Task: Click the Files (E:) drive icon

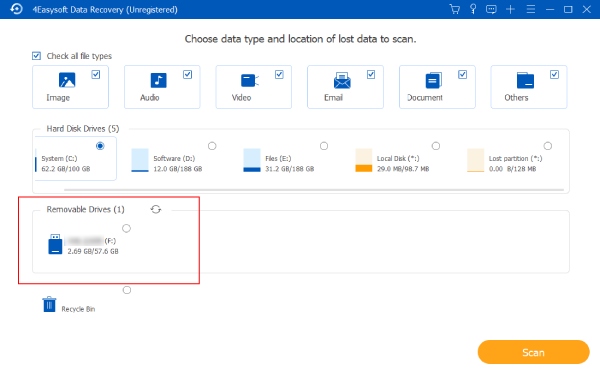Action: click(x=252, y=160)
